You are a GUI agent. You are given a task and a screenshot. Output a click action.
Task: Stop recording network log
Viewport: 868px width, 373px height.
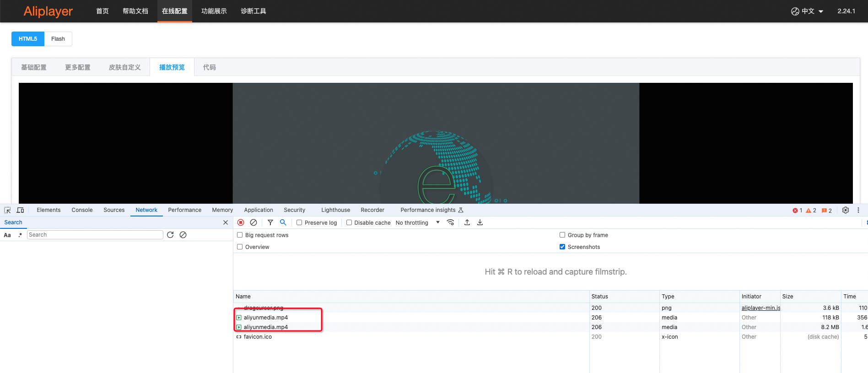pos(241,222)
